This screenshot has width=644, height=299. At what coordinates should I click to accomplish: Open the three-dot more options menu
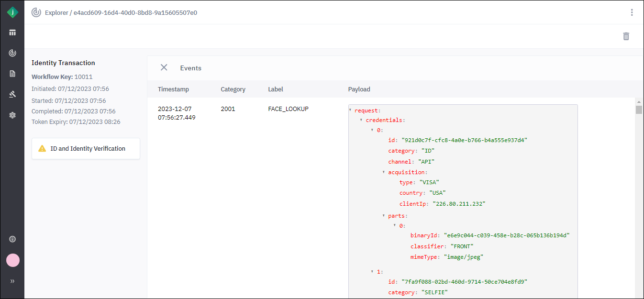coord(632,12)
